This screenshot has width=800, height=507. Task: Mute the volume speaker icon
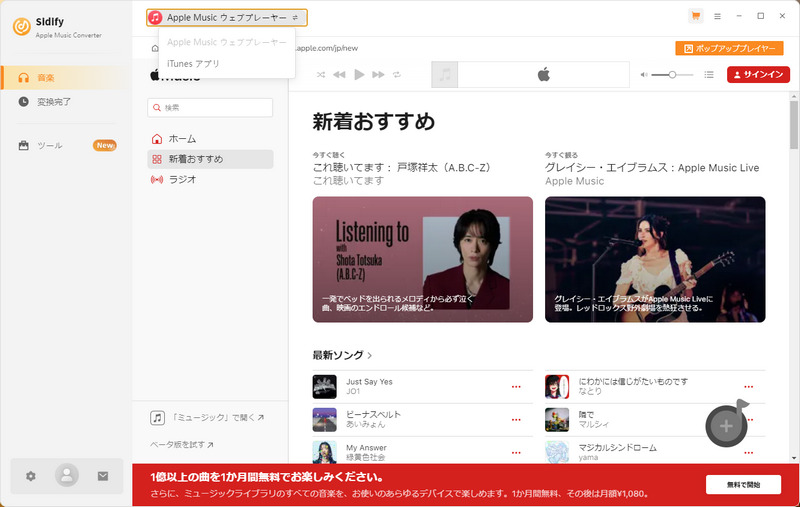[x=644, y=74]
